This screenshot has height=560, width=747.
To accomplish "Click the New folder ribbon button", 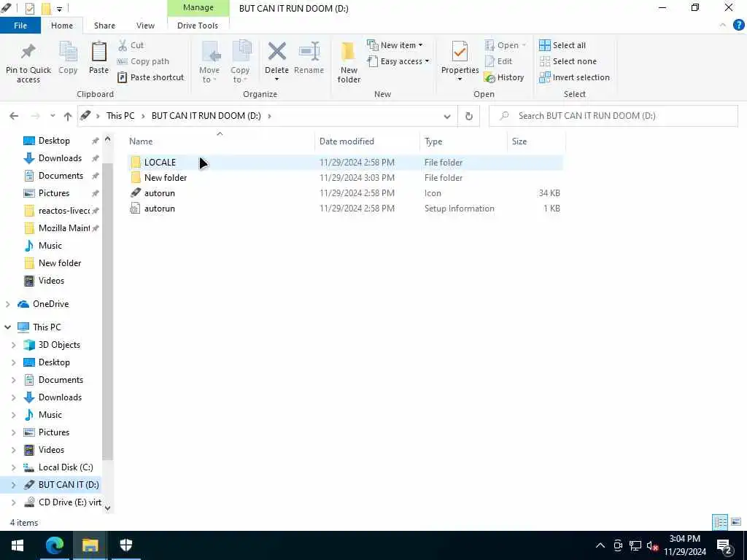I will click(x=349, y=62).
